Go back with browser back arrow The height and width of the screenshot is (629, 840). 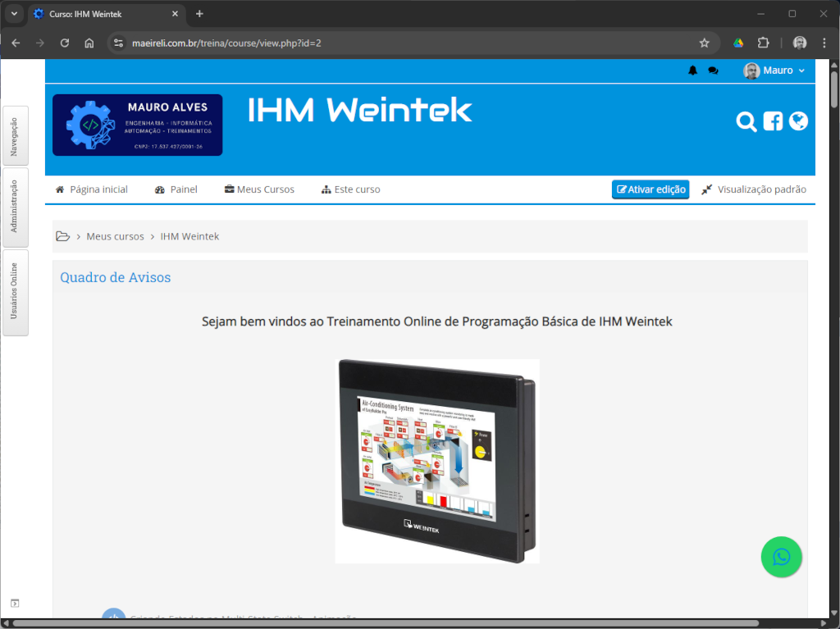click(16, 43)
